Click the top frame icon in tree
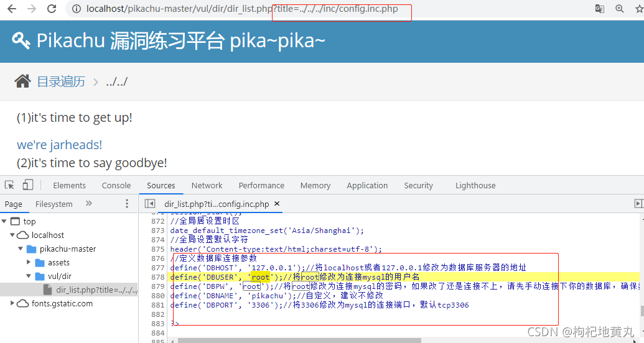Image resolution: width=644 pixels, height=343 pixels. [x=15, y=222]
